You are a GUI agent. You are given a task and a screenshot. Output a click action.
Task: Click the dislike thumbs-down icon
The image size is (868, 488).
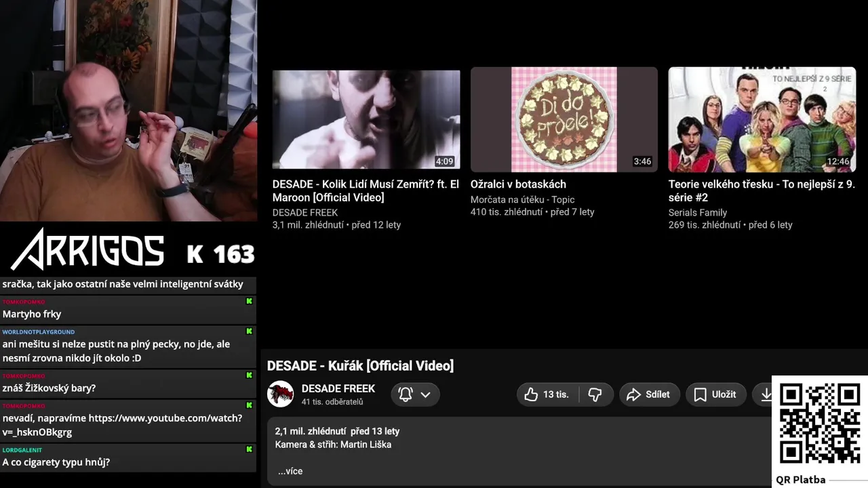point(595,394)
